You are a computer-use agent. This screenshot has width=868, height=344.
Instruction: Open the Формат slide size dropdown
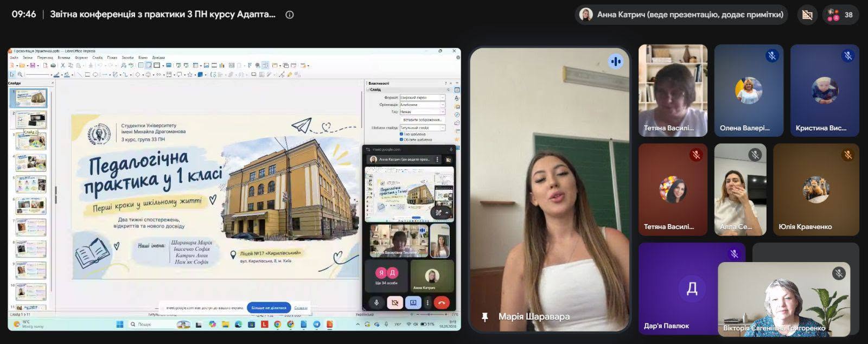coord(422,97)
